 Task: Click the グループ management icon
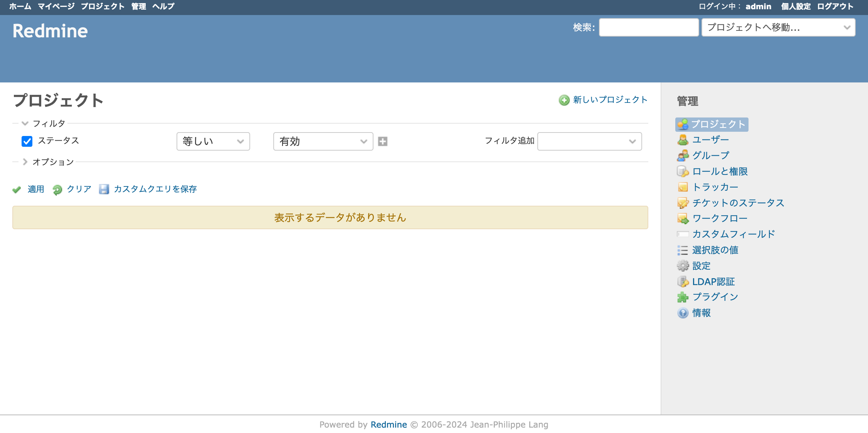tap(683, 155)
